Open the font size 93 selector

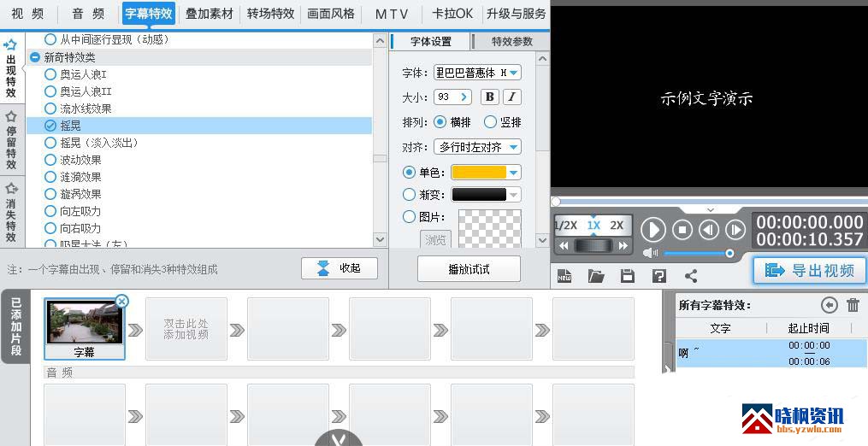coord(452,97)
